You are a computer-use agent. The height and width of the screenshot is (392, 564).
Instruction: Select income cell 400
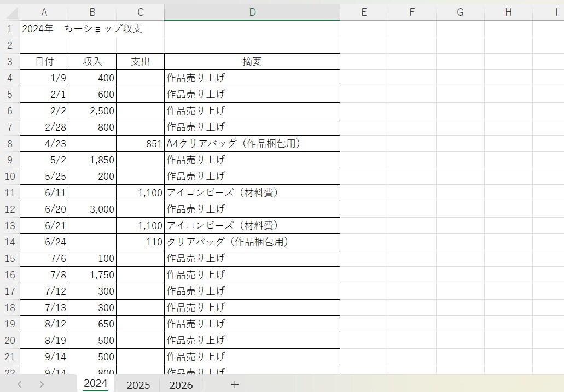[92, 78]
